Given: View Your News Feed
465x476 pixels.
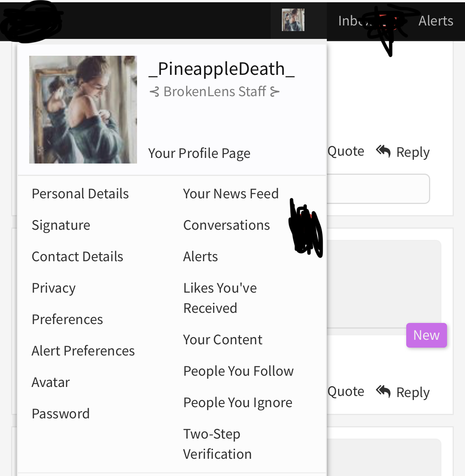Looking at the screenshot, I should pyautogui.click(x=231, y=194).
